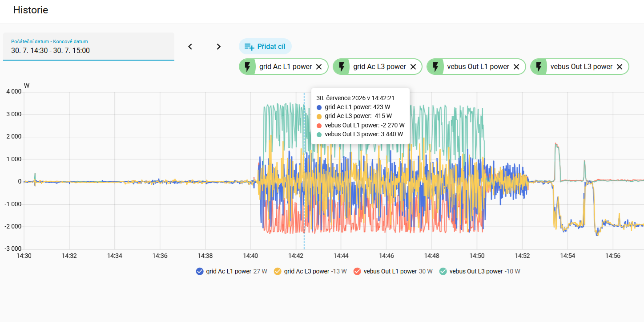Viewport: 644px width, 322px height.
Task: Click the 14:50 time axis label
Action: tap(477, 256)
